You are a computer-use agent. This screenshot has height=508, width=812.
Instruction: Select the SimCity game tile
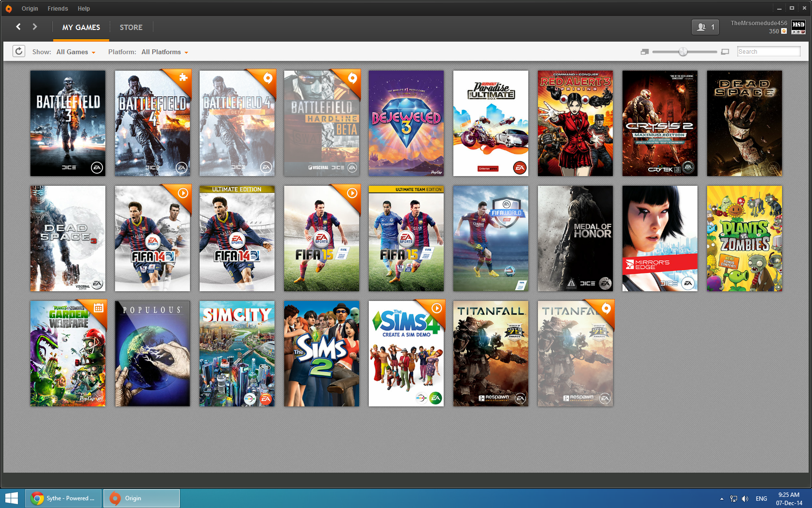237,354
